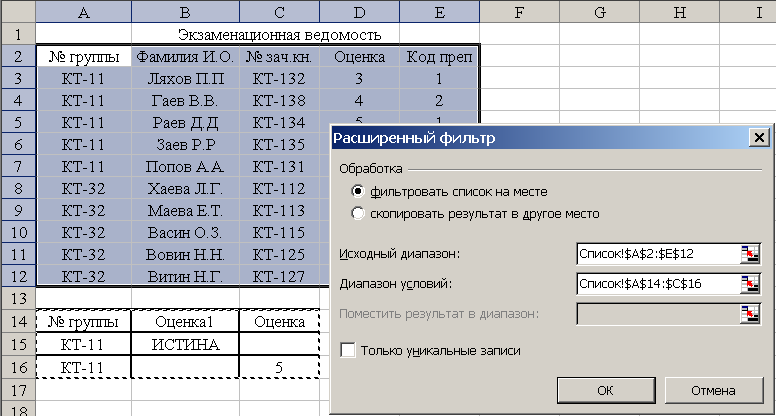This screenshot has height=416, width=776.
Task: Click cell Ляхов П.П
Action: pyautogui.click(x=185, y=79)
